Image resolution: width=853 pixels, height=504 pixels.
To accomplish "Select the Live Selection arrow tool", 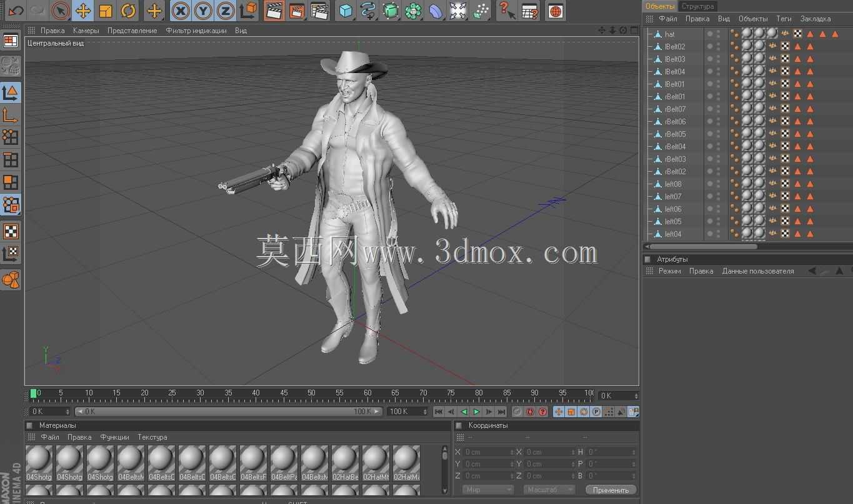I will [x=60, y=11].
